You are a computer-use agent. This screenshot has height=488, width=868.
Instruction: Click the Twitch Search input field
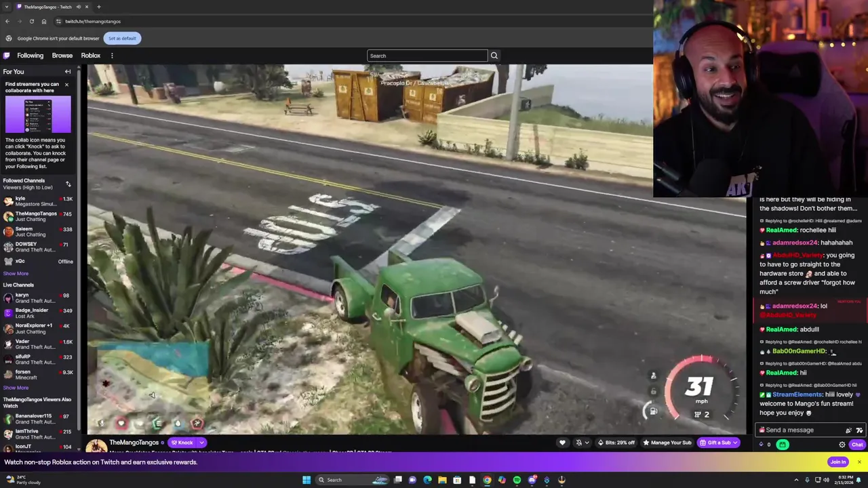[427, 56]
